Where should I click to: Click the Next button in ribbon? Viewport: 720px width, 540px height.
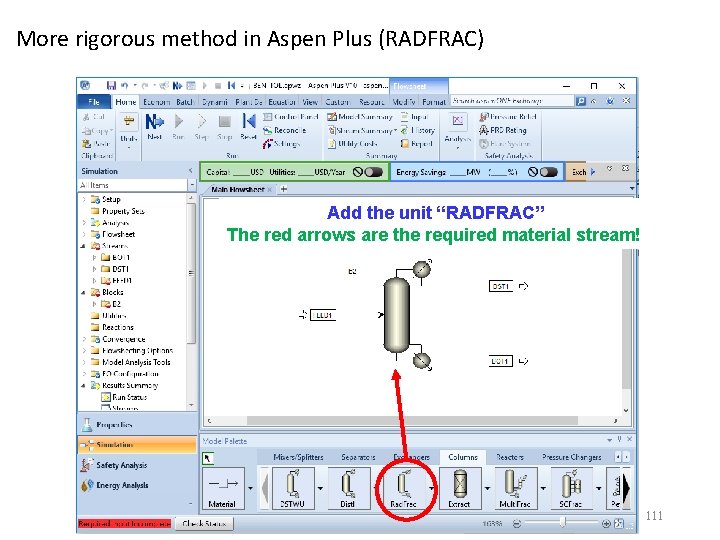[155, 127]
